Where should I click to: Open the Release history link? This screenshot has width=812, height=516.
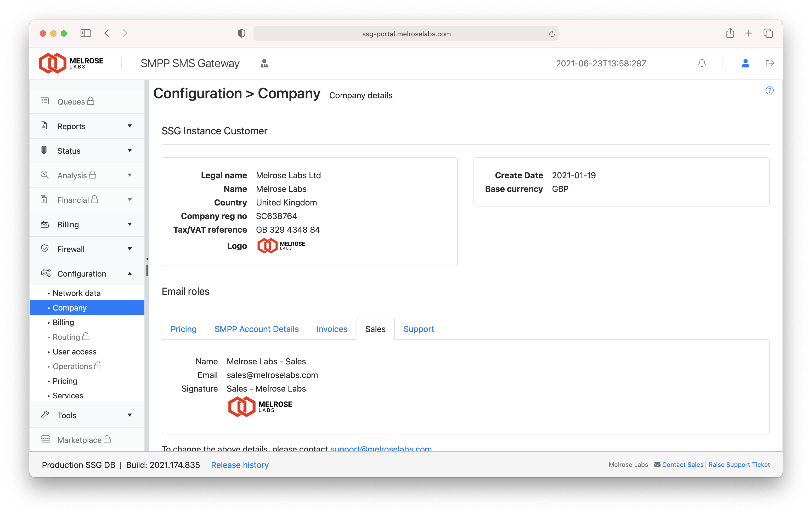[x=239, y=465]
